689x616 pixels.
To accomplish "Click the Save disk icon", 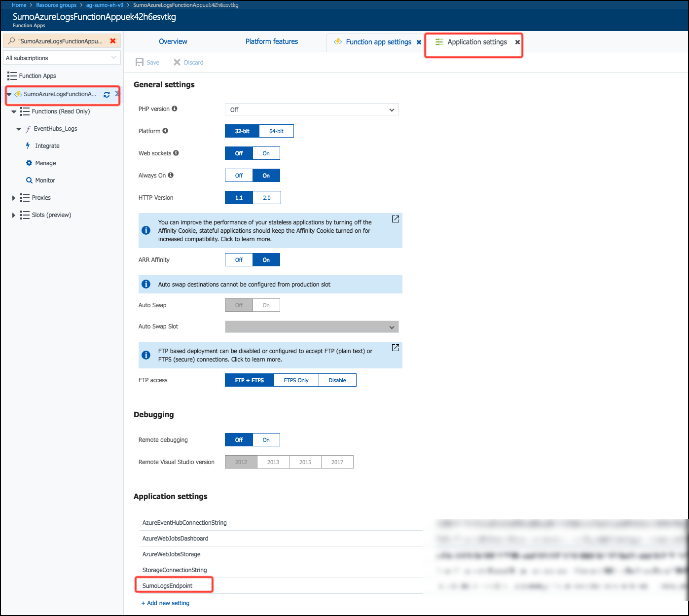I will pyautogui.click(x=140, y=63).
